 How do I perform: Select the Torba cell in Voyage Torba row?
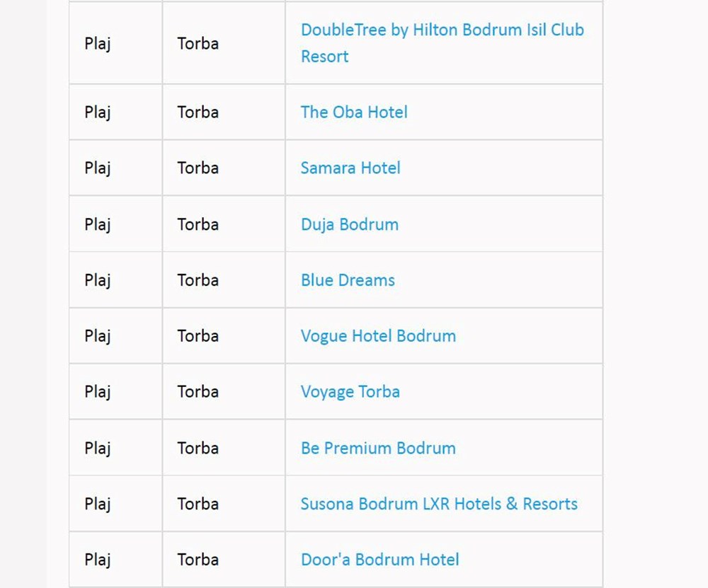tap(198, 392)
